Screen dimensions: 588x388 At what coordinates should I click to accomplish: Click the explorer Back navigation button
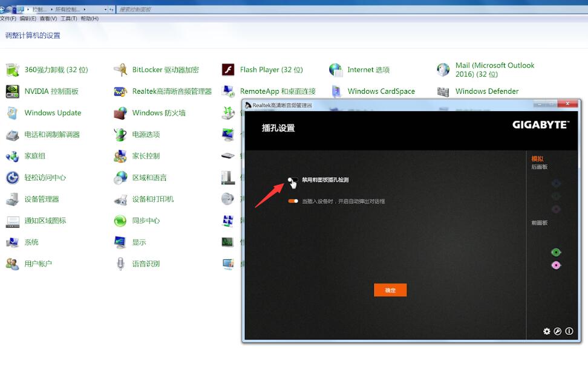(x=2, y=9)
